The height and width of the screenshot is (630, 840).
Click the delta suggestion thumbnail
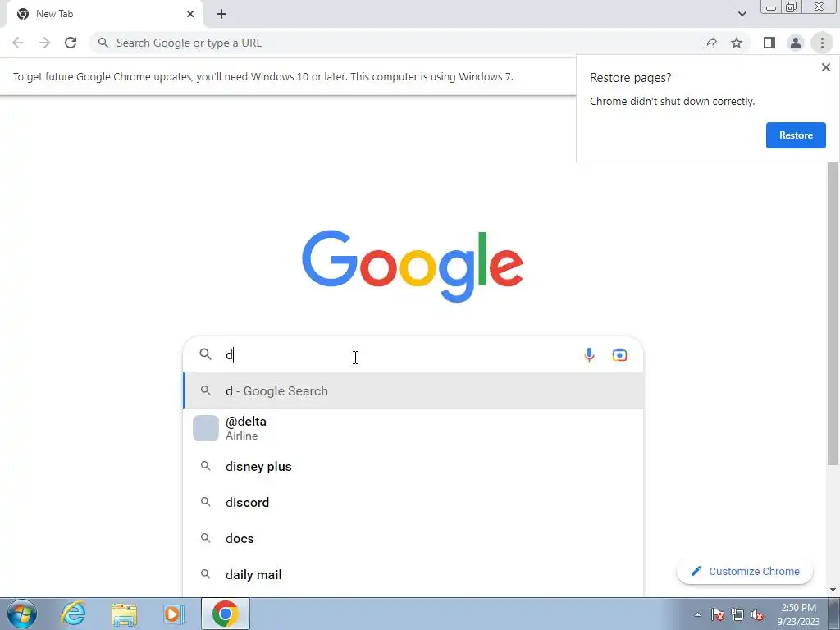pos(206,428)
